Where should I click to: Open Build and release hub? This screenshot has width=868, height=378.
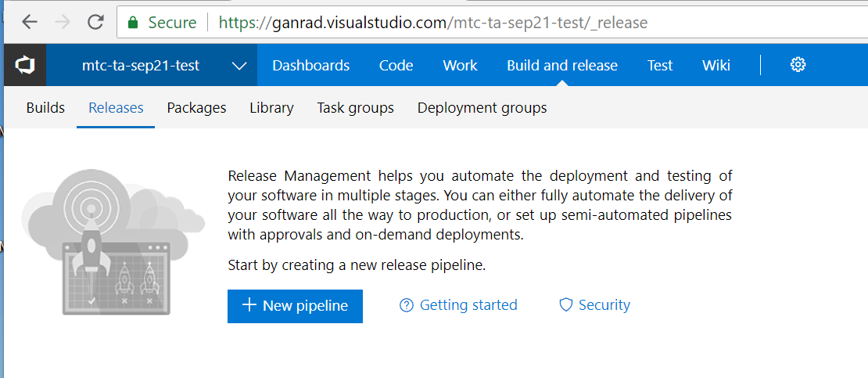tap(562, 66)
